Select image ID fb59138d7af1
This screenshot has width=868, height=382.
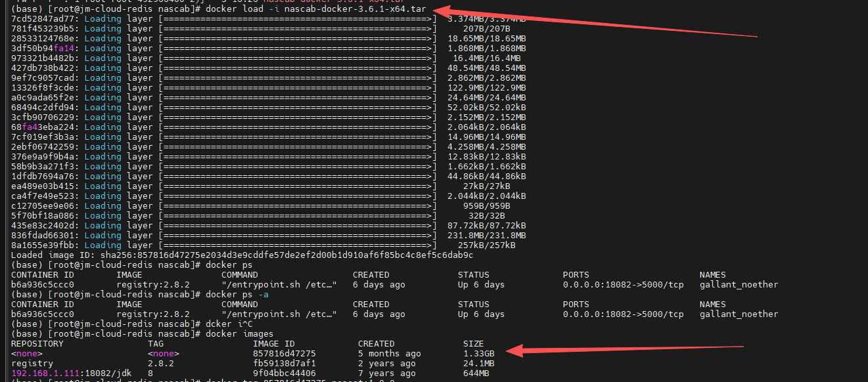click(285, 364)
